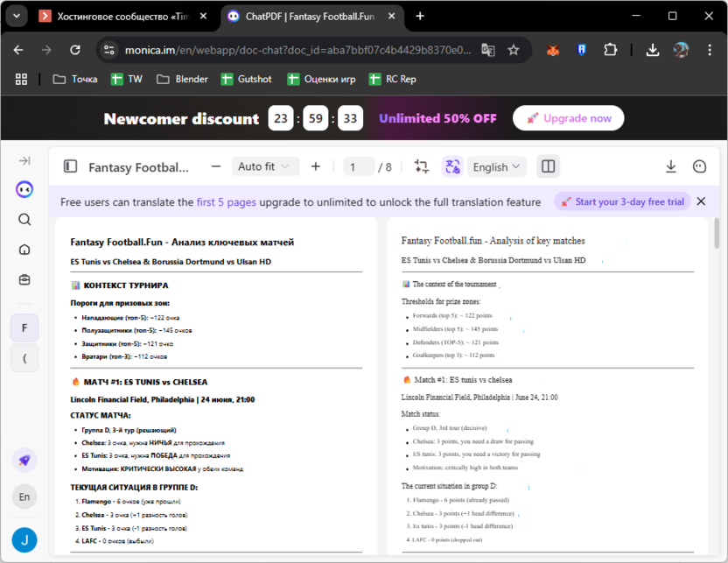728x563 pixels.
Task: Expand the collapsed left sidebar arrow
Action: point(24,161)
